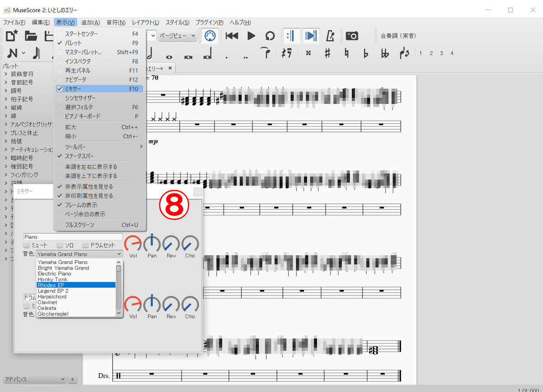Viewport: 543px width, 392px height.
Task: Select the whole note duration icon
Action: pos(169,57)
